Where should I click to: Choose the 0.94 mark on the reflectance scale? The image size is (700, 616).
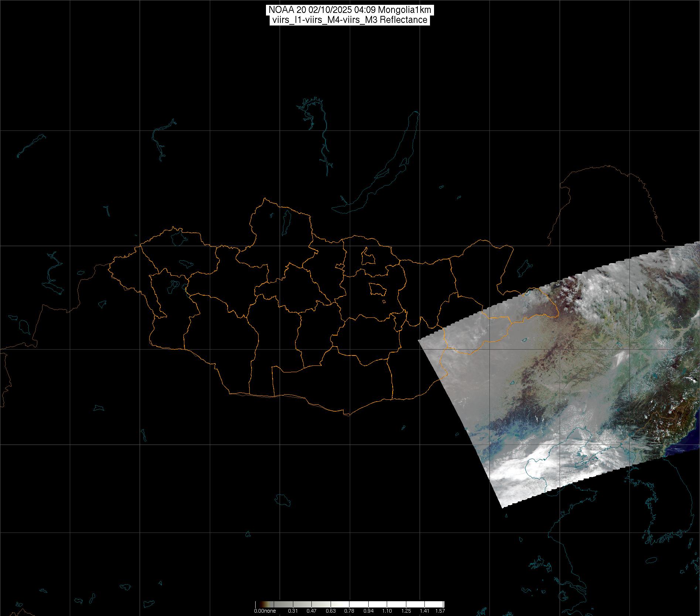pyautogui.click(x=368, y=611)
